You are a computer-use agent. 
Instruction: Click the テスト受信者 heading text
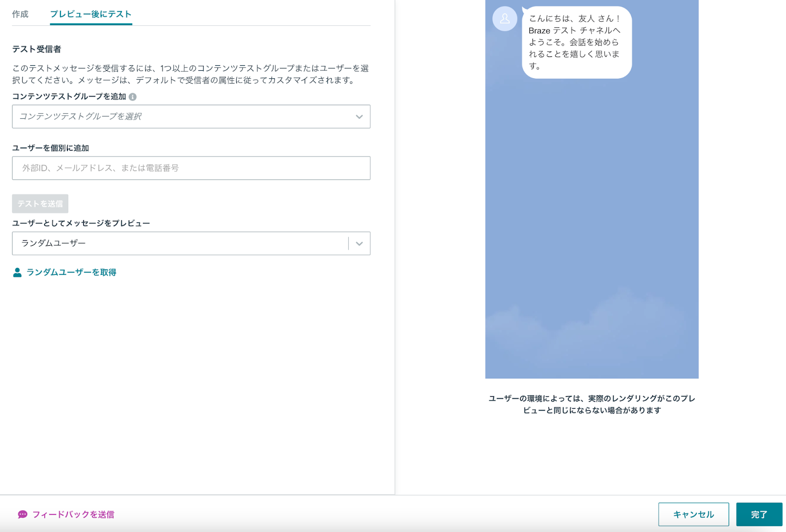37,49
